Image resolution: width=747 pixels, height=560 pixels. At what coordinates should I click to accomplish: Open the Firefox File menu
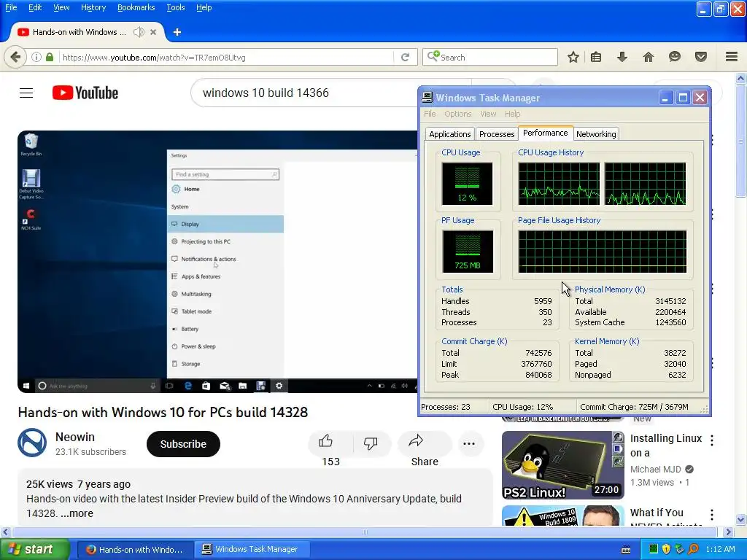tap(11, 7)
